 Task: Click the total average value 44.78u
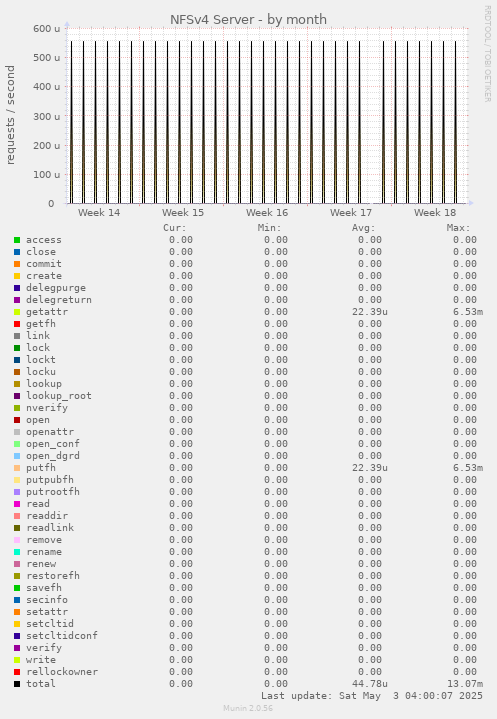tap(370, 684)
